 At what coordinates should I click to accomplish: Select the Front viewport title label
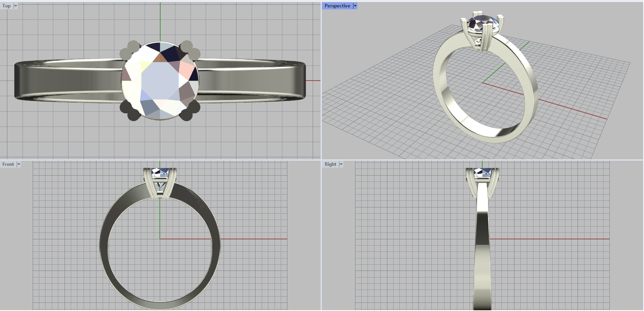pyautogui.click(x=8, y=164)
